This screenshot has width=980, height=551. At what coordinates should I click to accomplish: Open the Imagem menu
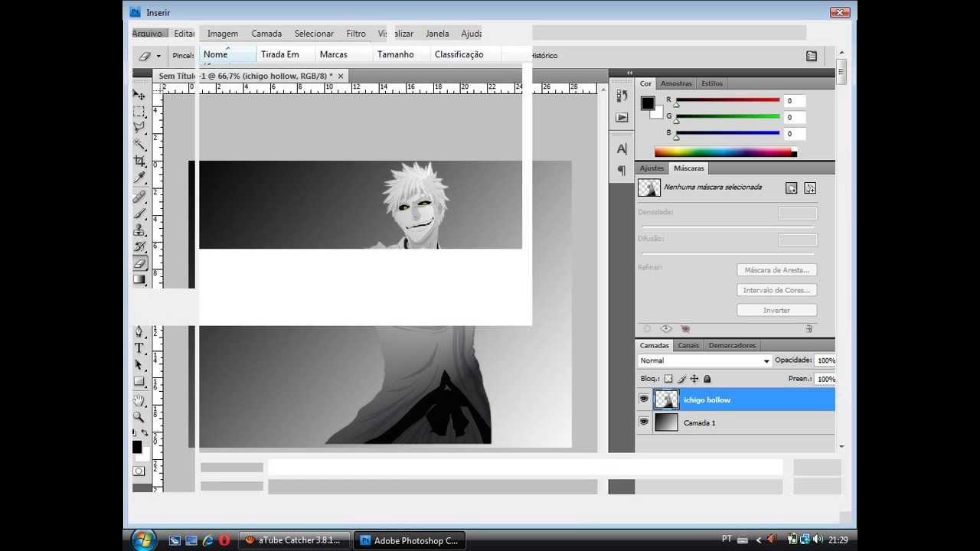click(x=223, y=34)
